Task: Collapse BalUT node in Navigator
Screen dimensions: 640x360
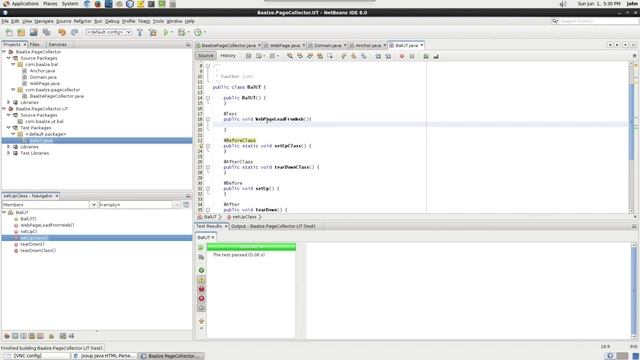Action: click(4, 212)
